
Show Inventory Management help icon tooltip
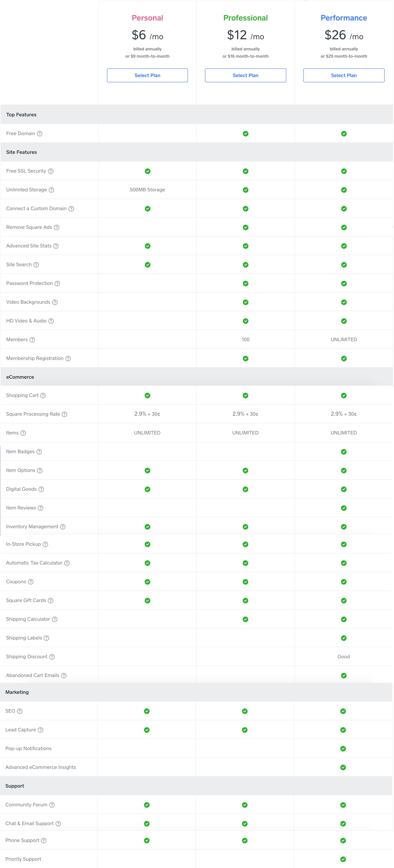coord(63,527)
